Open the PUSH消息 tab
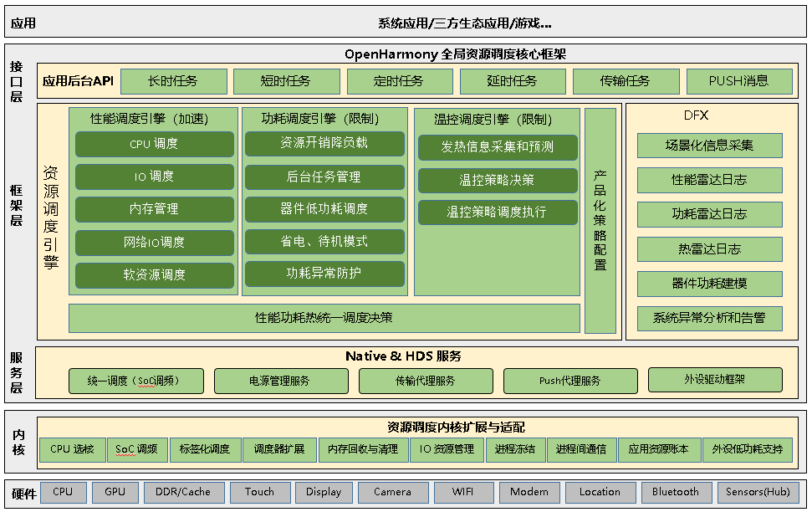 coord(738,81)
